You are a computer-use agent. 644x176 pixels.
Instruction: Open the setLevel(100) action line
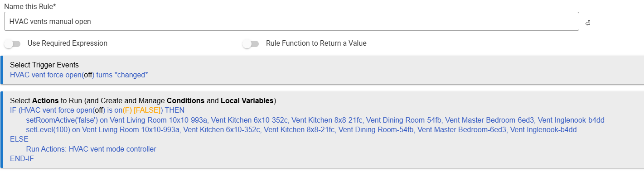coord(301,129)
